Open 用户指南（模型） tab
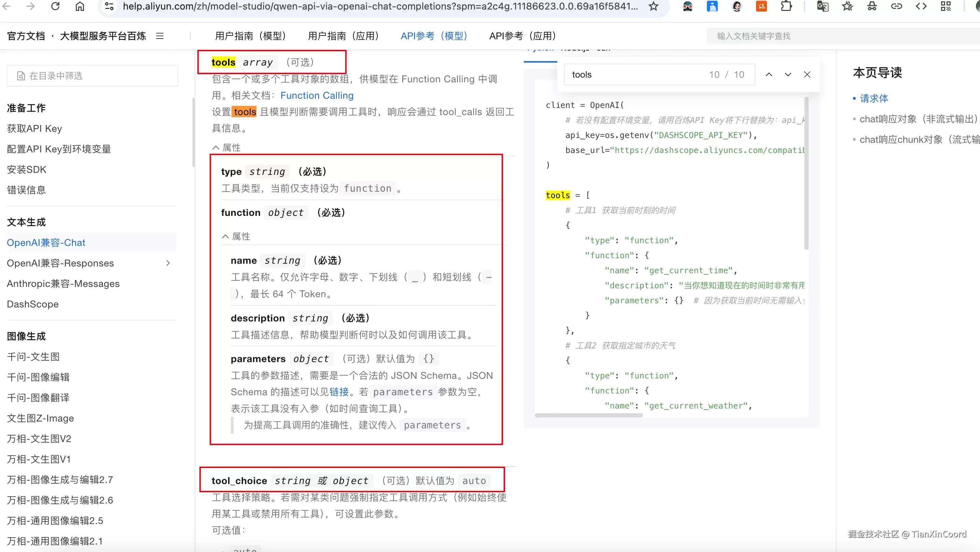The width and height of the screenshot is (980, 552). [x=250, y=36]
